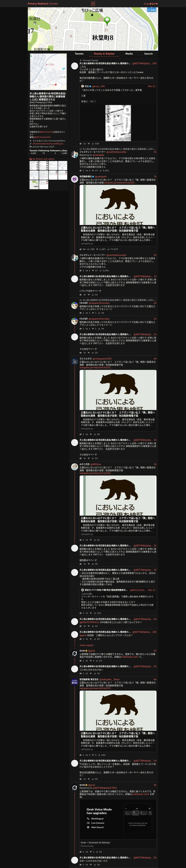Click the views icon beside 26 on the @vistaquest1005 tweet
The image size is (186, 868).
pos(95,434)
